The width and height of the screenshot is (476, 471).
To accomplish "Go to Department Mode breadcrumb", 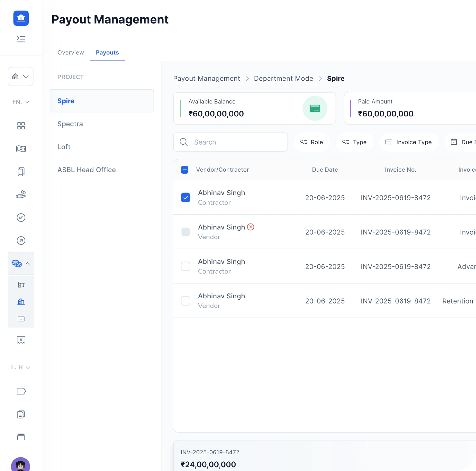I will [x=284, y=78].
